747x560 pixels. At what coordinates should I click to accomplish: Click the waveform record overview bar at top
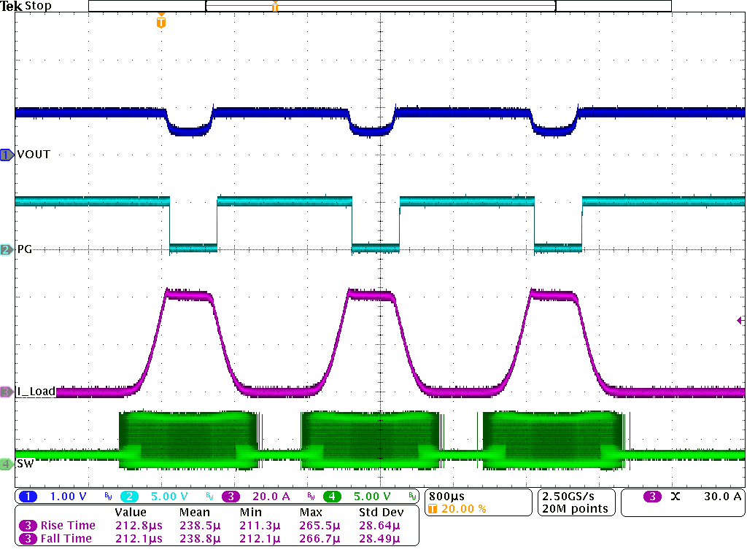tap(379, 6)
